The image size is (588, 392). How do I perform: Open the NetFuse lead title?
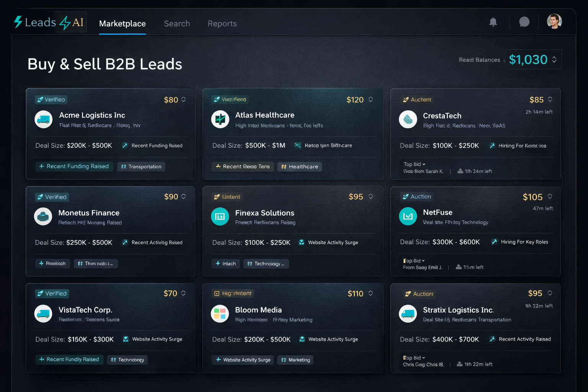[x=438, y=212]
